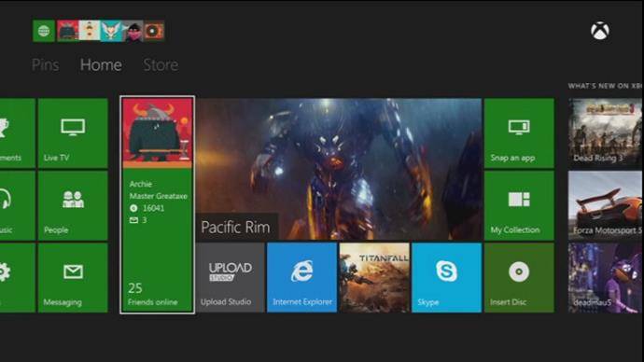Click the Xbox logo icon
644x362 pixels.
[600, 31]
